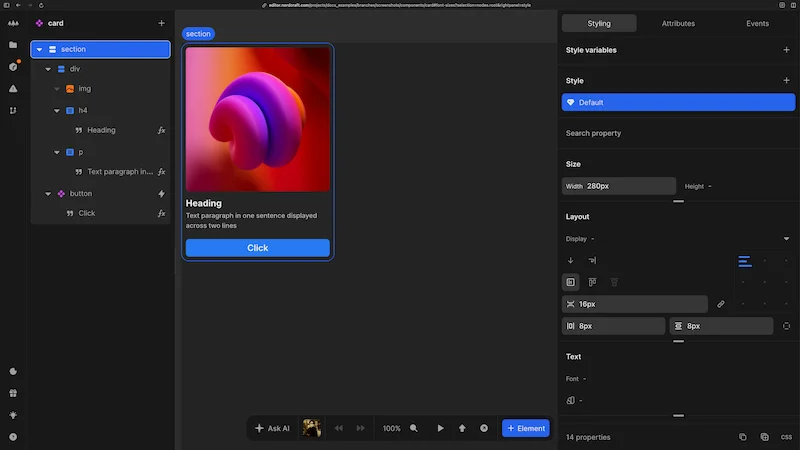The image size is (800, 450).
Task: Toggle the img node expander arrow
Action: (57, 89)
